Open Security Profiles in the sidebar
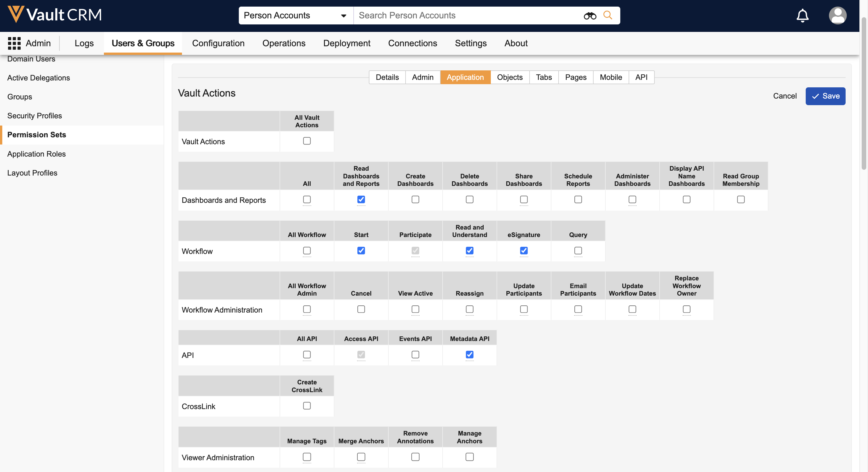The height and width of the screenshot is (472, 868). pos(35,116)
